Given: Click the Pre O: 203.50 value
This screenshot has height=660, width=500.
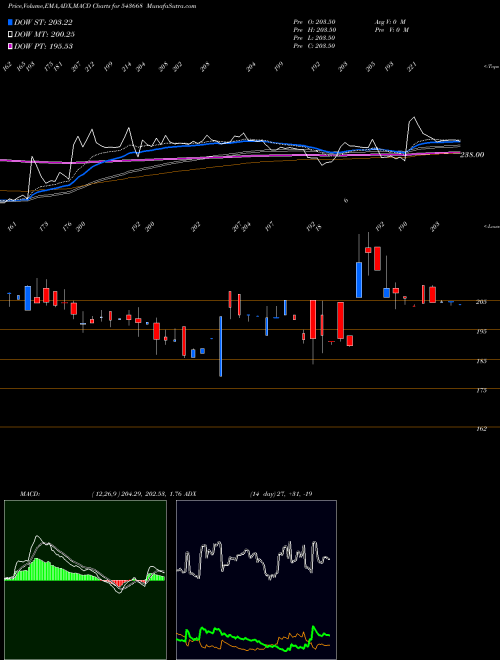Looking at the screenshot, I should tap(314, 22).
